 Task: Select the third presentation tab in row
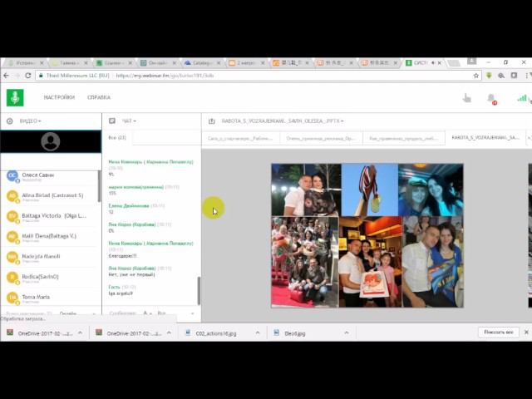click(404, 139)
